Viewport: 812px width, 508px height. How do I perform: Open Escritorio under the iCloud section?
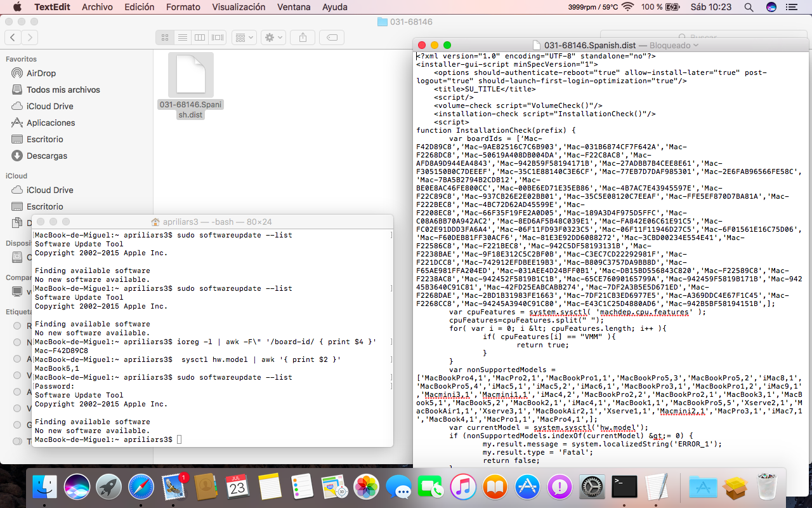45,206
